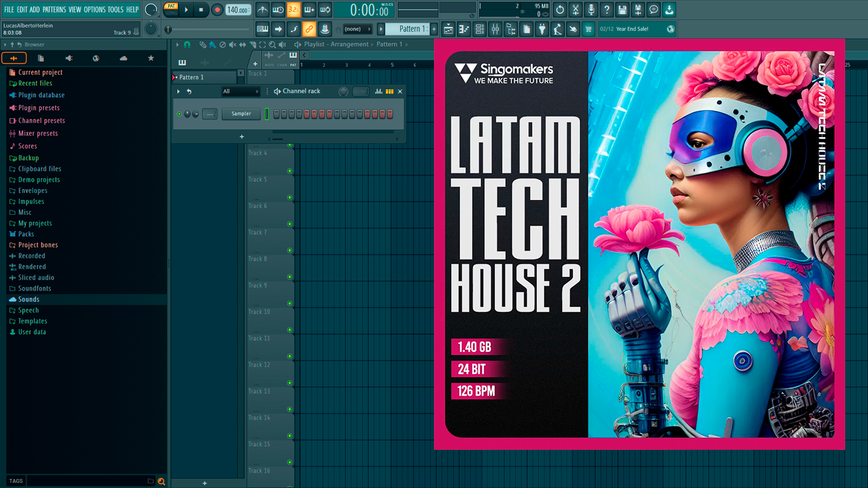Open the Year End Sale news panel
This screenshot has height=488, width=868.
coord(637,29)
